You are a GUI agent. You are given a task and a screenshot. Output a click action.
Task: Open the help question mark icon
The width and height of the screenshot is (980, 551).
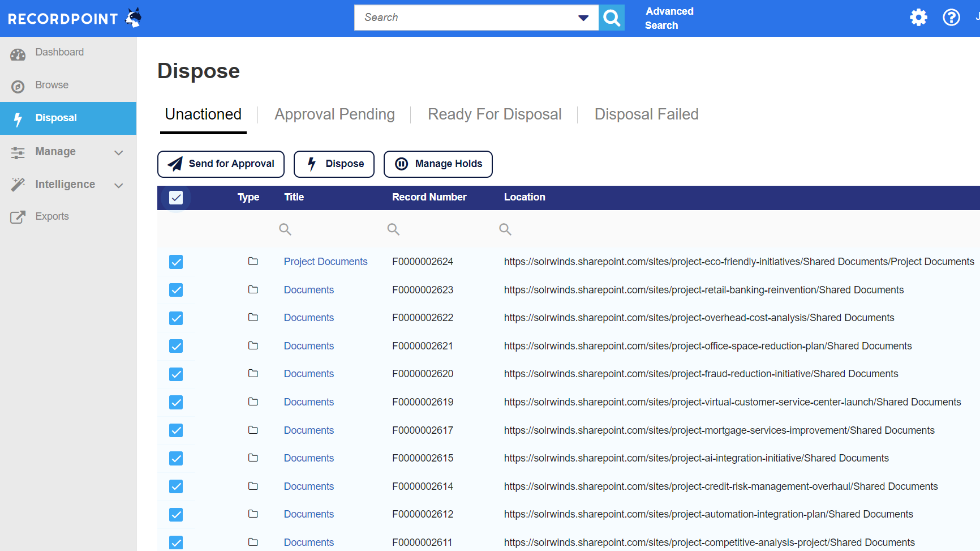951,18
